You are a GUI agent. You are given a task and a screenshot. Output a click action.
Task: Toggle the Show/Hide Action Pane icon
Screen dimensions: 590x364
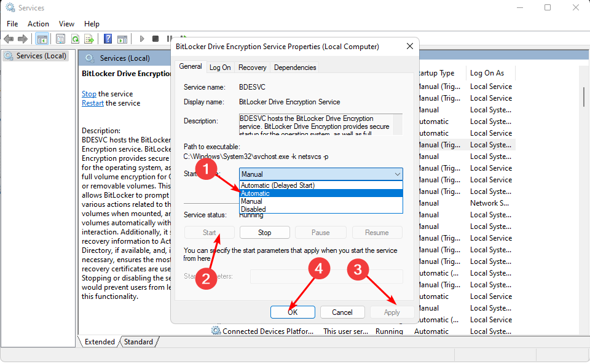(x=122, y=39)
